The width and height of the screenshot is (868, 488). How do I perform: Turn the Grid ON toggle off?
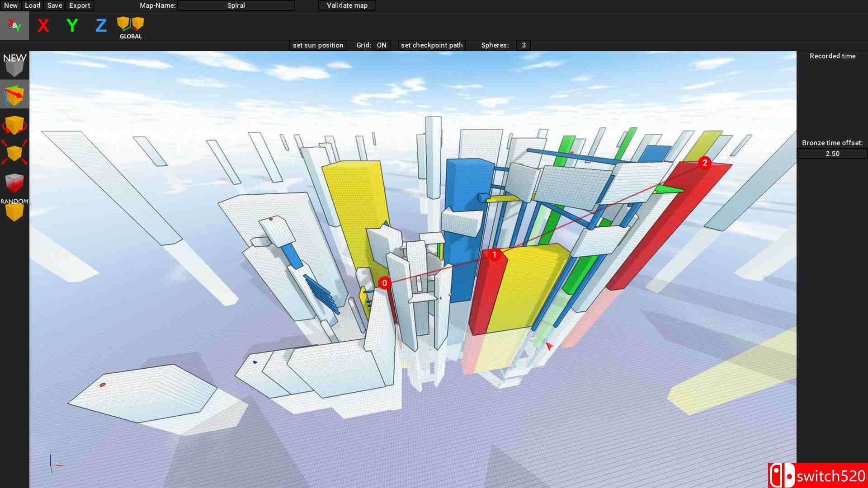(x=381, y=45)
